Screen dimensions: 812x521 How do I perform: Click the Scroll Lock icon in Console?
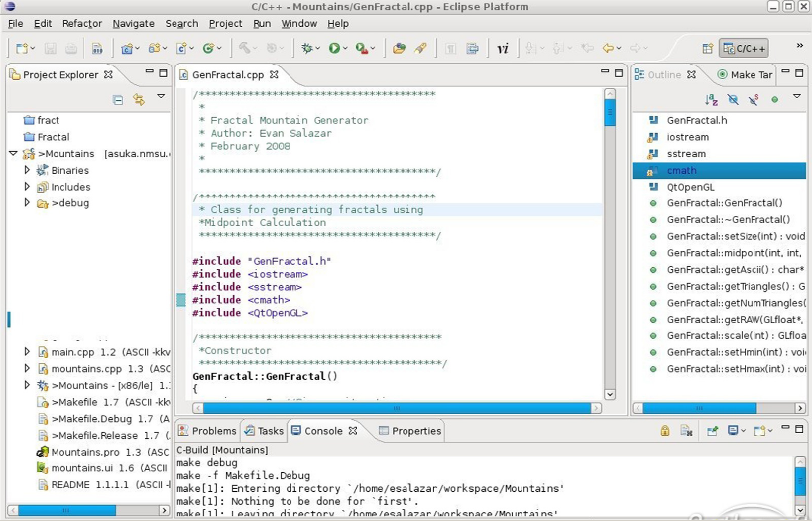click(664, 431)
